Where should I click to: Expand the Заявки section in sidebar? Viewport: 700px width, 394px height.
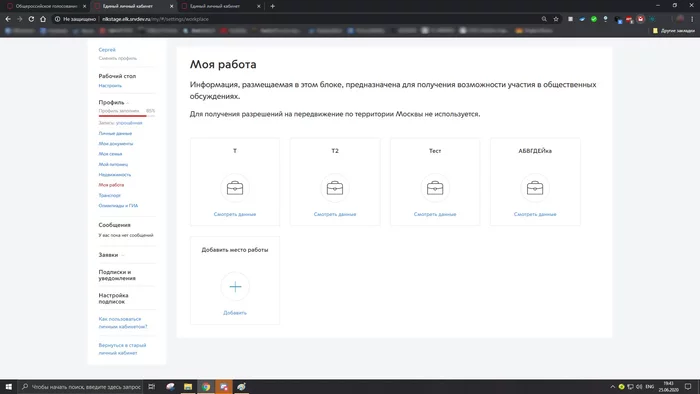point(123,255)
